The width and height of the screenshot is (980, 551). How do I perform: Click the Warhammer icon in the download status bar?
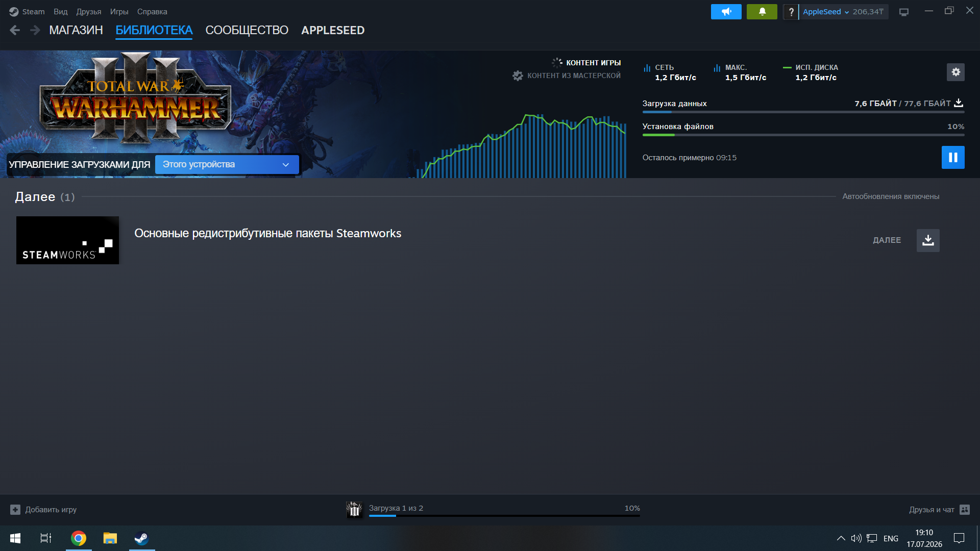354,509
